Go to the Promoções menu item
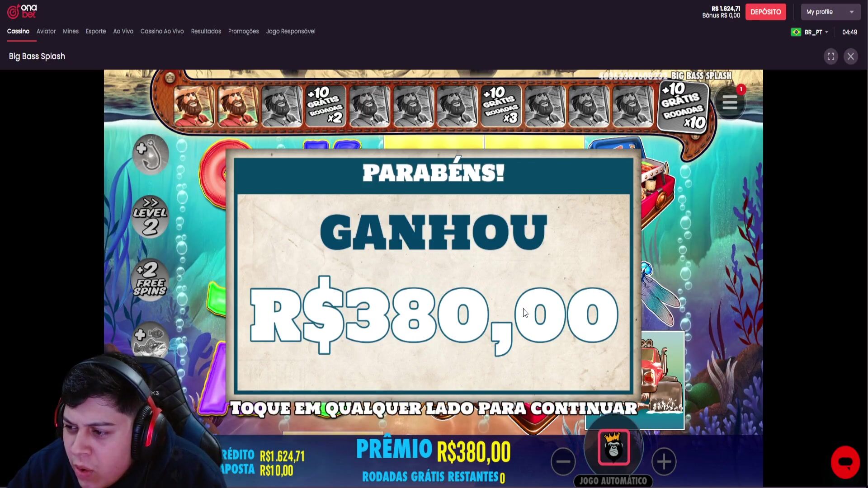This screenshot has height=488, width=868. [x=243, y=31]
